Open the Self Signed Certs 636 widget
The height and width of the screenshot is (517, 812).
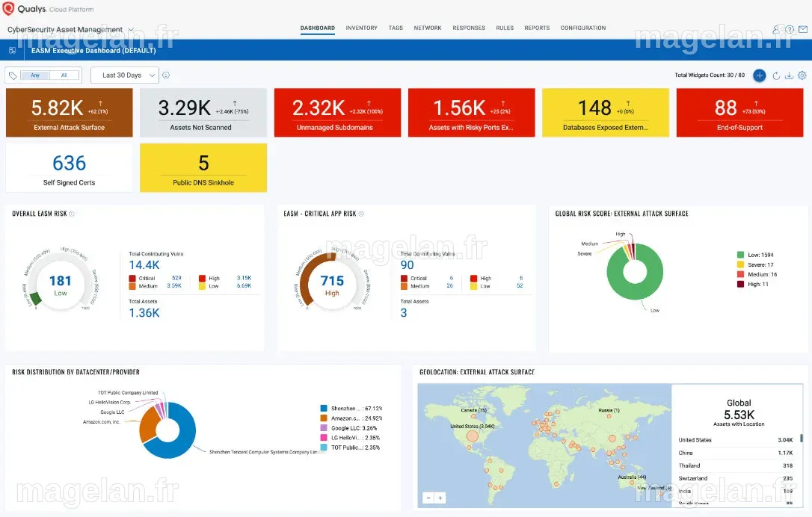[x=70, y=167]
